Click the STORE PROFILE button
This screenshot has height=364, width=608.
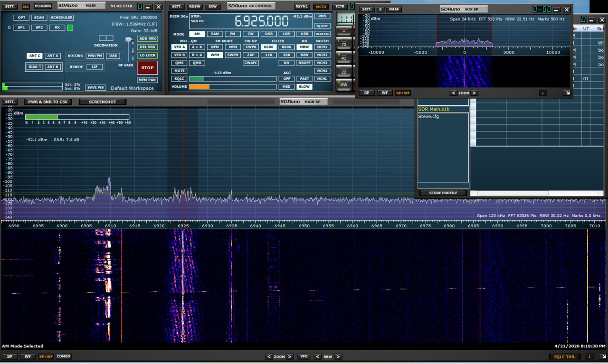click(443, 193)
